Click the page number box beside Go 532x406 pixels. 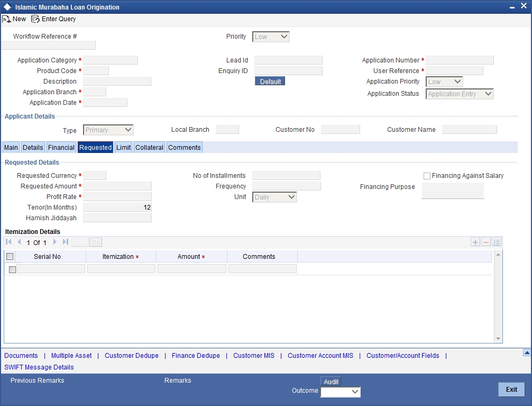pyautogui.click(x=80, y=242)
